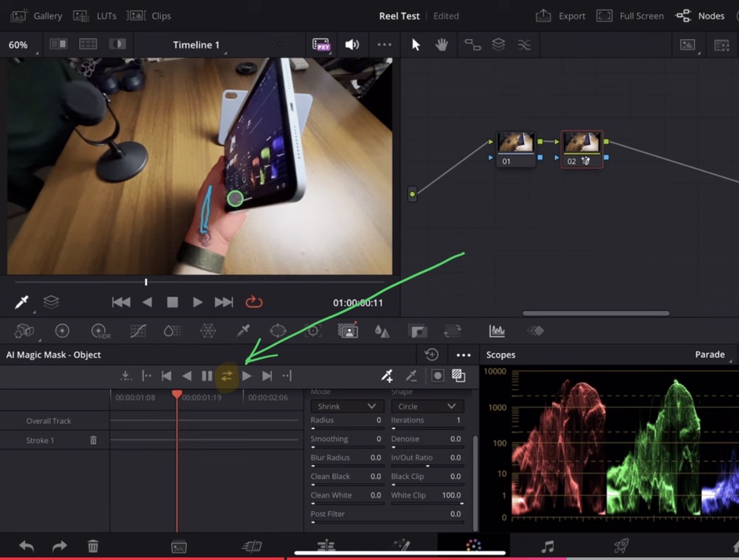Select the Qualifier eyedropper tool
The width and height of the screenshot is (739, 560).
[243, 331]
